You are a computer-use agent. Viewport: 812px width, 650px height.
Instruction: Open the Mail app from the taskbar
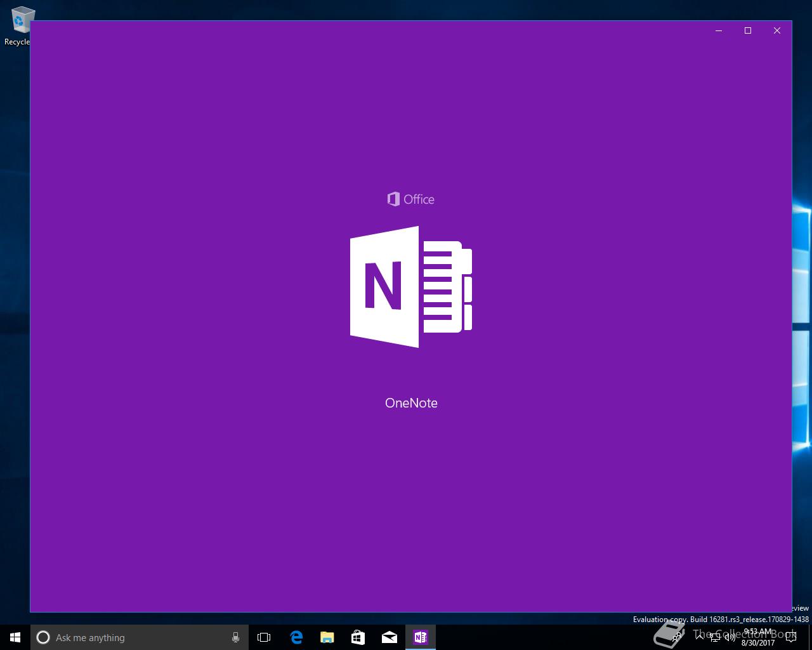pos(390,637)
